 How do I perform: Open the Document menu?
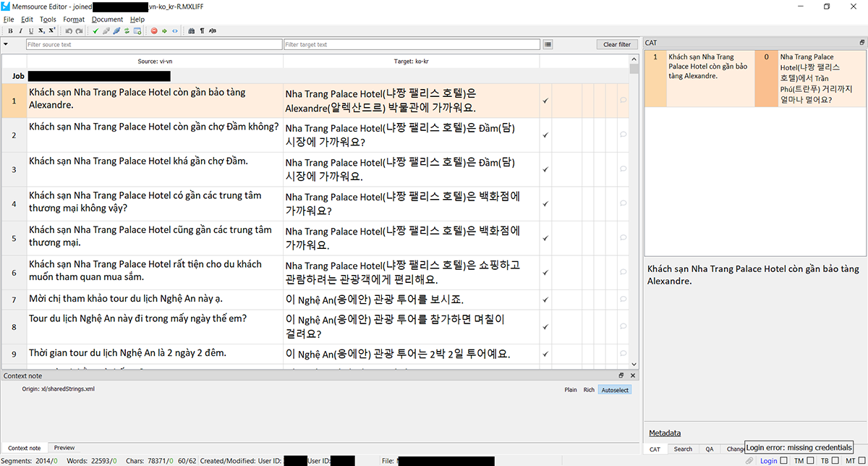point(107,20)
